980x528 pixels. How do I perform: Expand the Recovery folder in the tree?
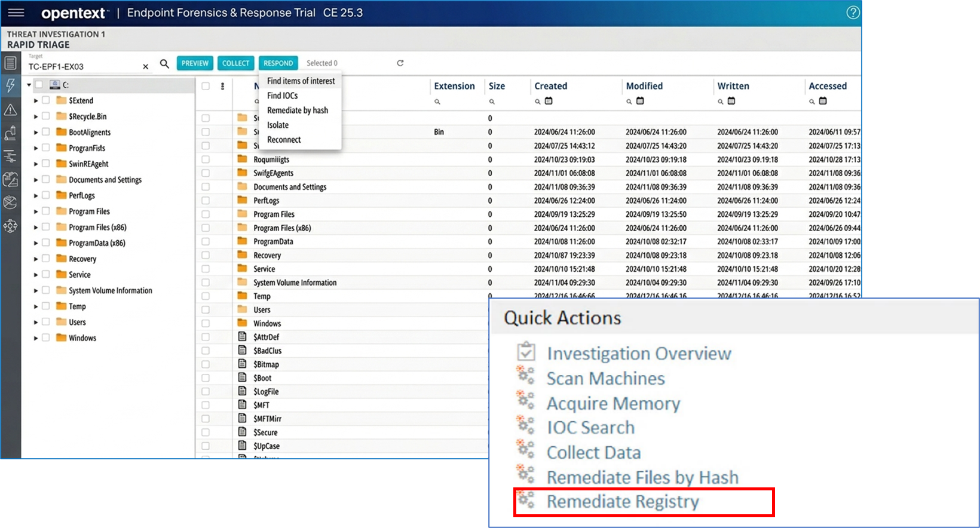[x=36, y=259]
